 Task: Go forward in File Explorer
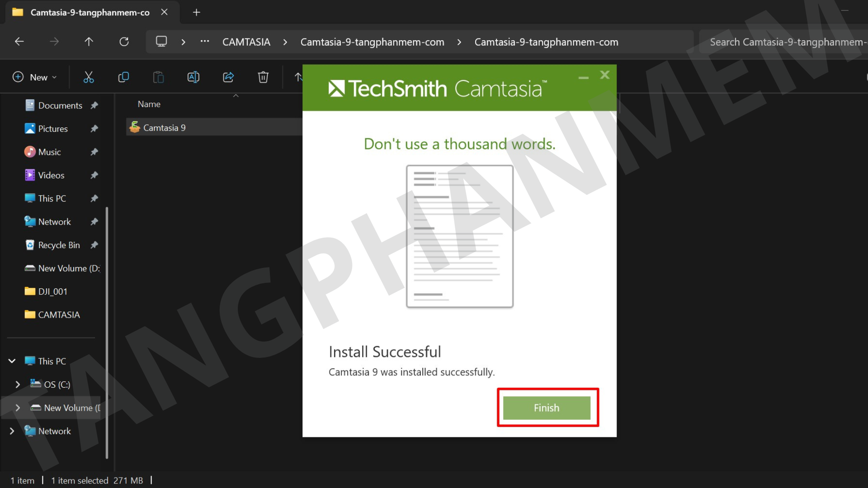[x=54, y=42]
